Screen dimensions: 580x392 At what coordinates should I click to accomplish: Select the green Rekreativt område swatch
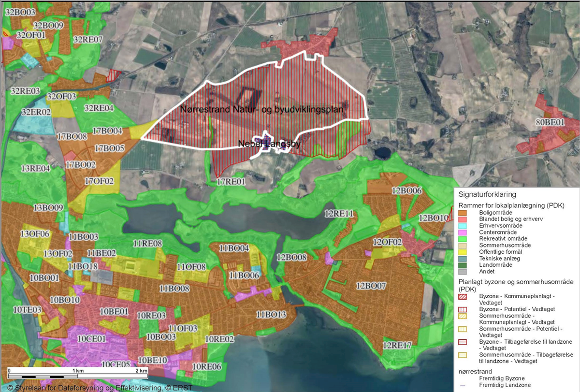tap(463, 239)
